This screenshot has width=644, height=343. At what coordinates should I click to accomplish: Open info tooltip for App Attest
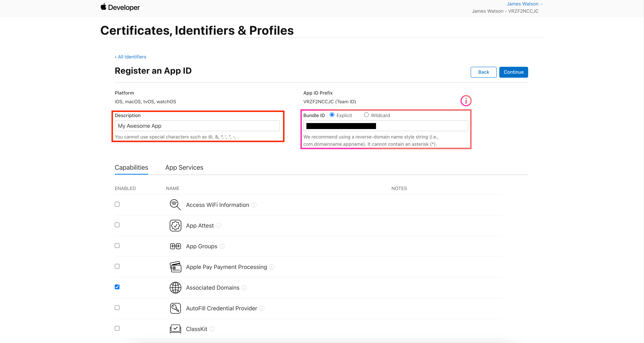click(218, 226)
